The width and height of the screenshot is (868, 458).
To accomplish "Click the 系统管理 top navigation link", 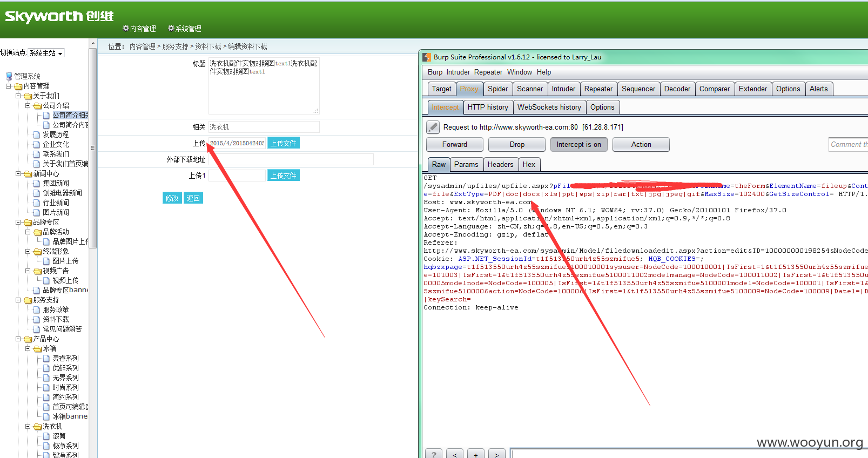I will [x=189, y=29].
